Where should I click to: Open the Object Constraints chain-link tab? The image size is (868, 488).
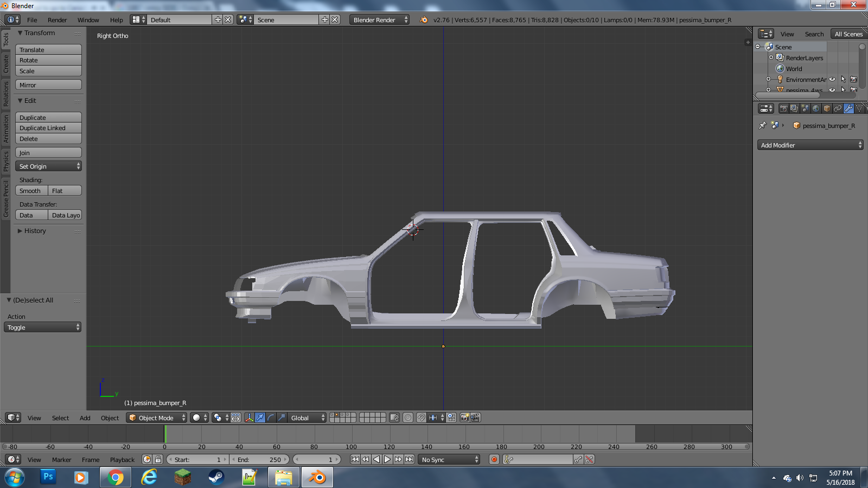[838, 108]
